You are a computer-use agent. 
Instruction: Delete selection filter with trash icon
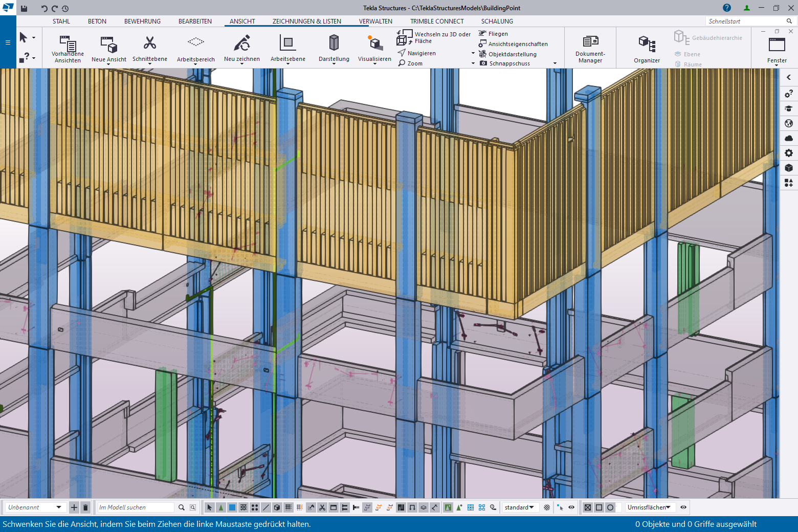tap(85, 507)
